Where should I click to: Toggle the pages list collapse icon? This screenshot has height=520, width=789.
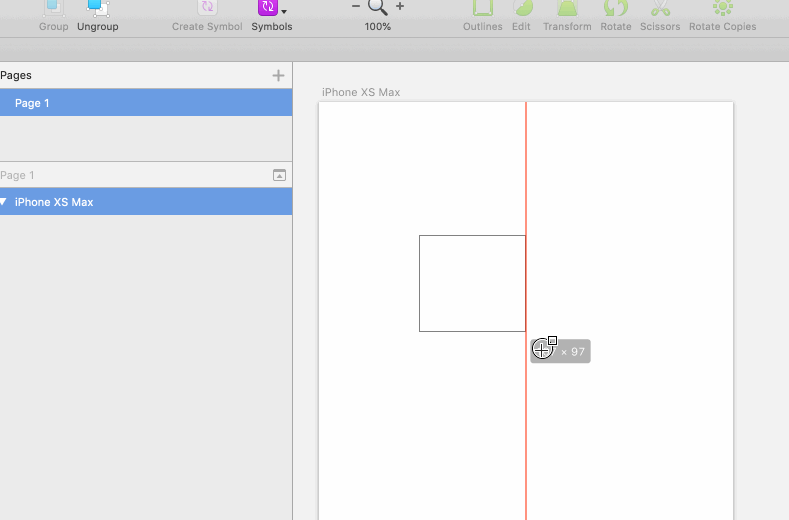point(279,175)
